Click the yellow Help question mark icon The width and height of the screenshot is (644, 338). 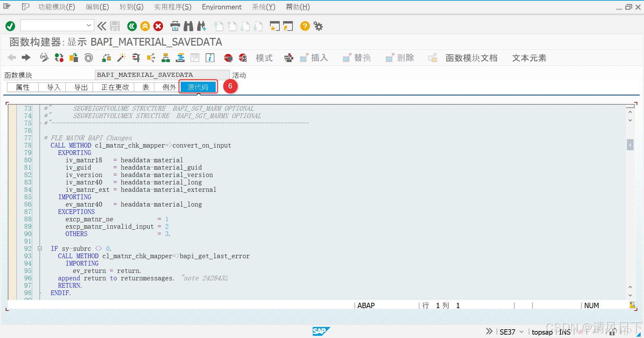pyautogui.click(x=305, y=26)
